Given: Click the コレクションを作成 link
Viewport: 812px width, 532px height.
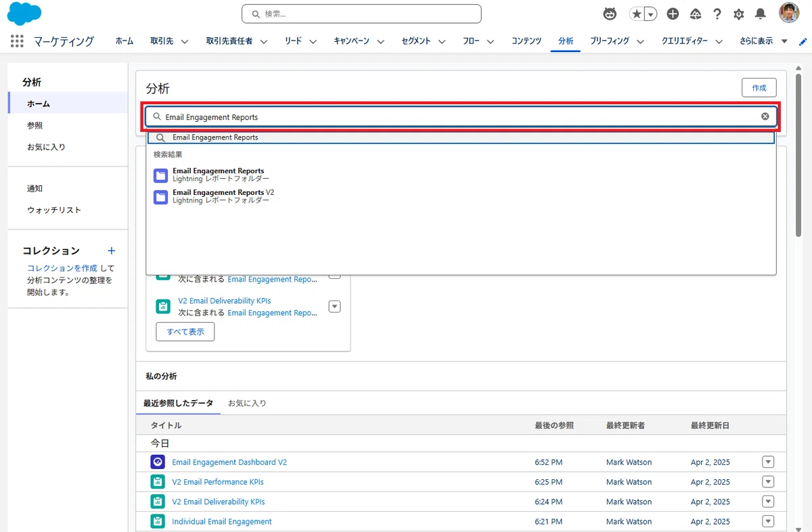Looking at the screenshot, I should point(62,268).
